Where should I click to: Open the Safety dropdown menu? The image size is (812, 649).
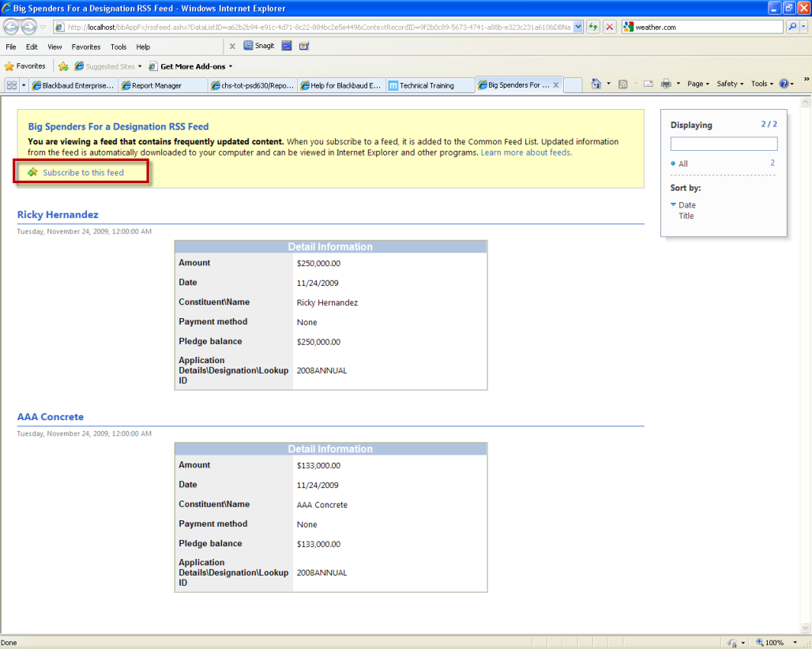click(730, 84)
